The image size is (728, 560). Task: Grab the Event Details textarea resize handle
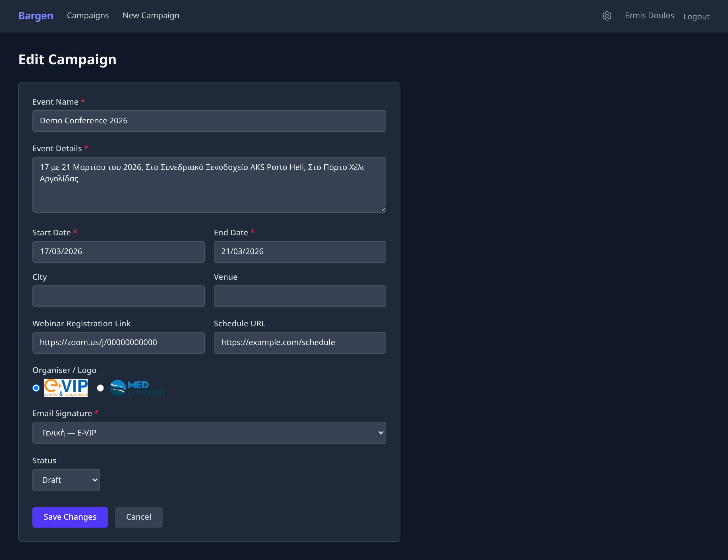pos(383,210)
